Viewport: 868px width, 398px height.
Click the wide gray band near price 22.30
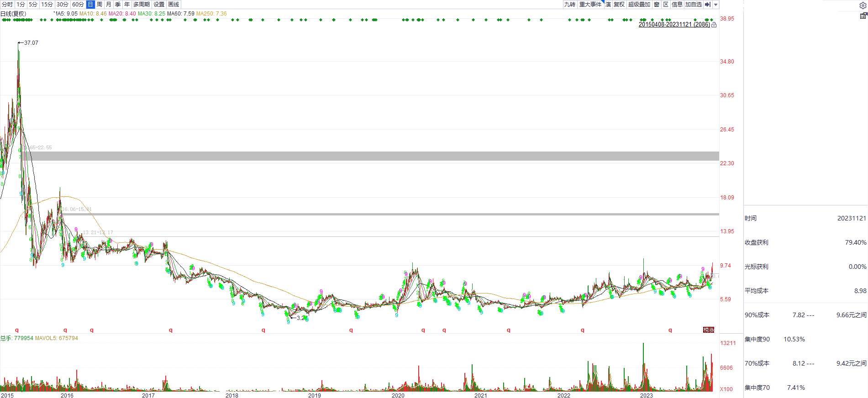tap(370, 156)
